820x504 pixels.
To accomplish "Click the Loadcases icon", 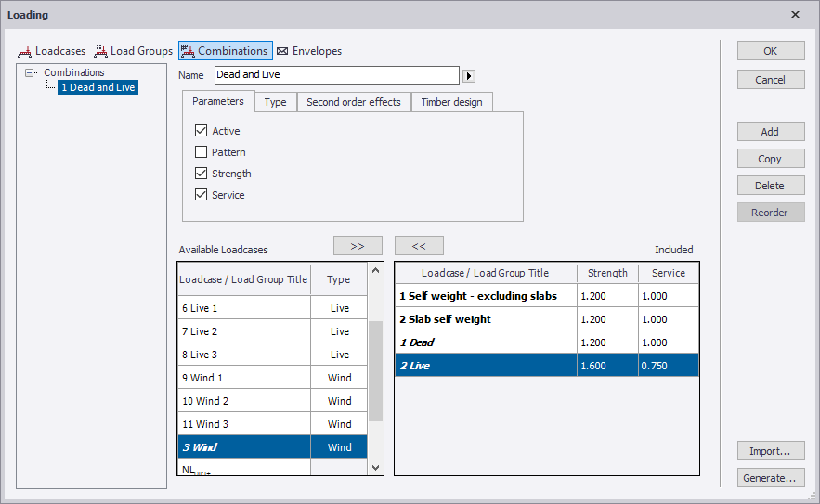I will coord(24,51).
